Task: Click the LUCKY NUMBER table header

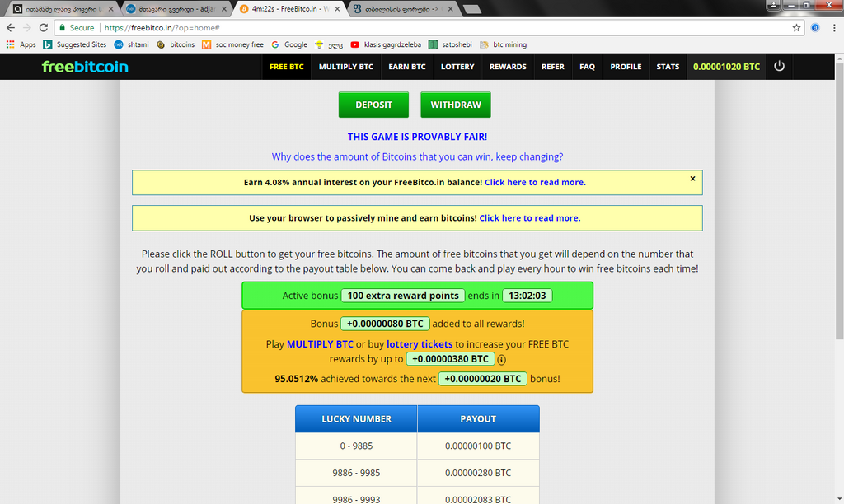Action: click(x=356, y=419)
